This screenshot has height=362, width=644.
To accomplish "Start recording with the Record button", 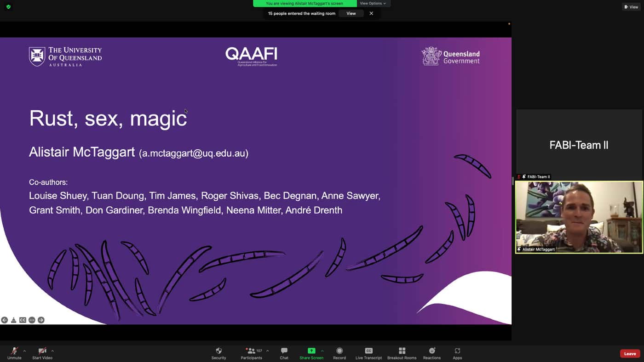I will [x=339, y=353].
